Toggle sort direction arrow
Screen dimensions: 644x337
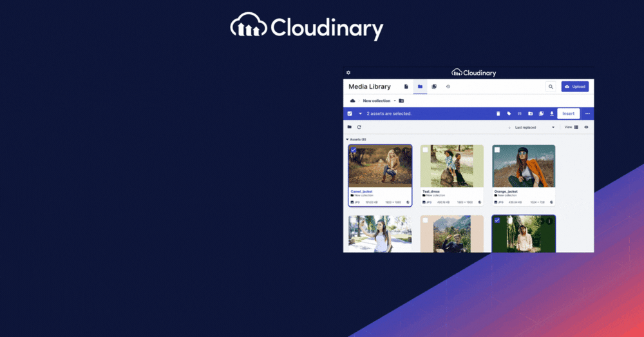click(x=509, y=128)
